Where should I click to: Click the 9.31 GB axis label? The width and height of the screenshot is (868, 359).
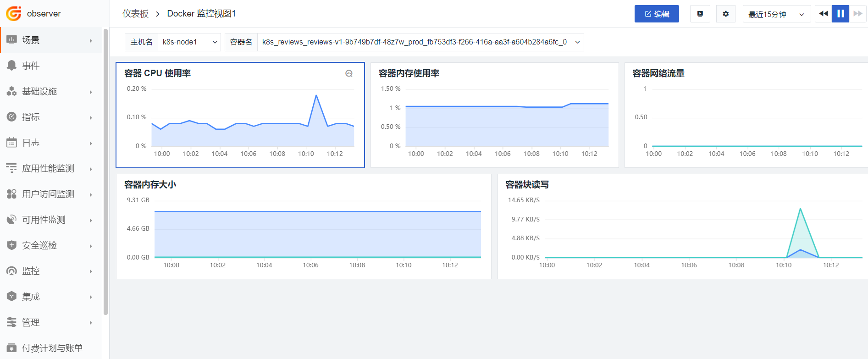click(x=138, y=200)
